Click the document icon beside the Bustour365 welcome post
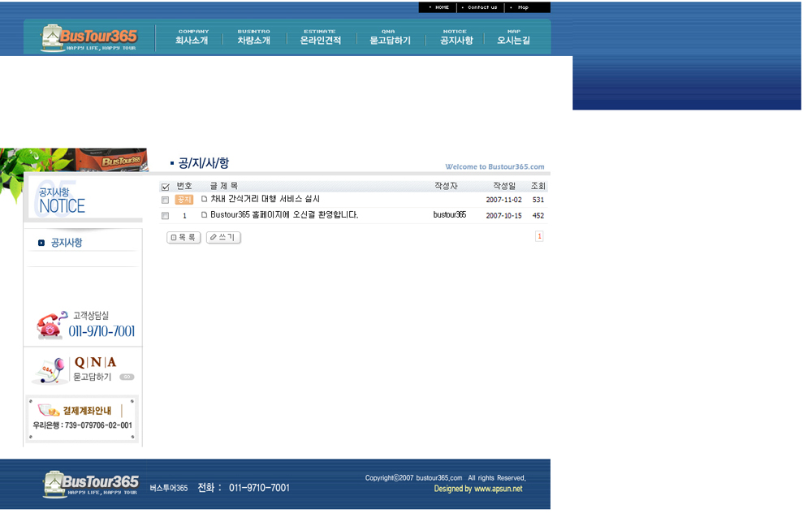 tap(205, 215)
